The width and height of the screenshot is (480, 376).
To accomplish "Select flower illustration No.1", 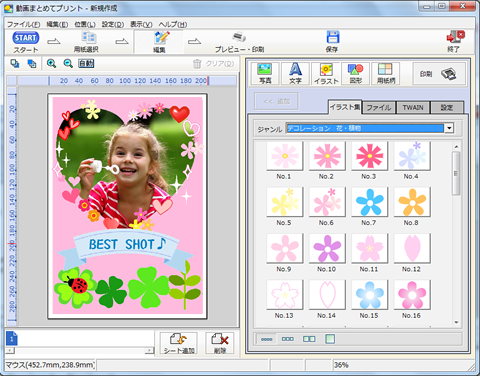I will [285, 156].
